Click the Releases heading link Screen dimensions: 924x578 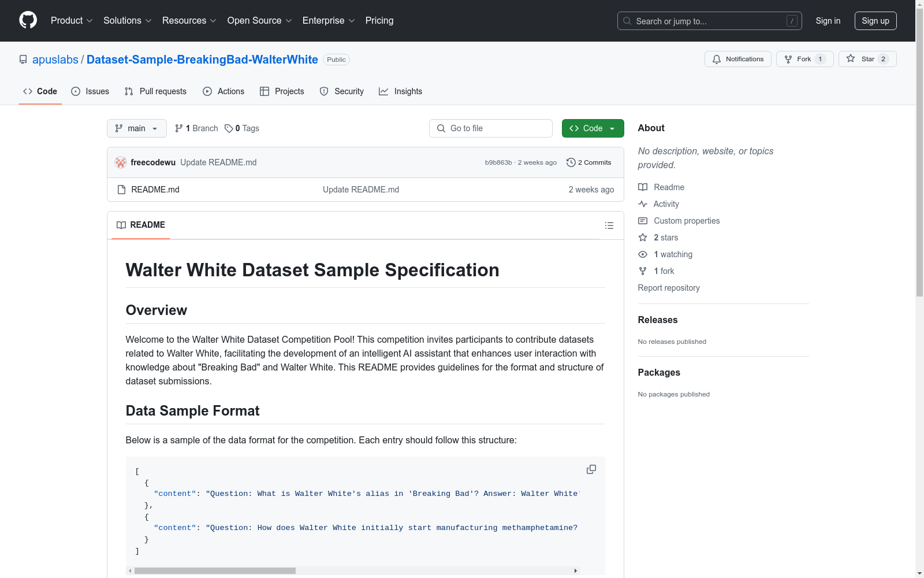[x=658, y=320]
